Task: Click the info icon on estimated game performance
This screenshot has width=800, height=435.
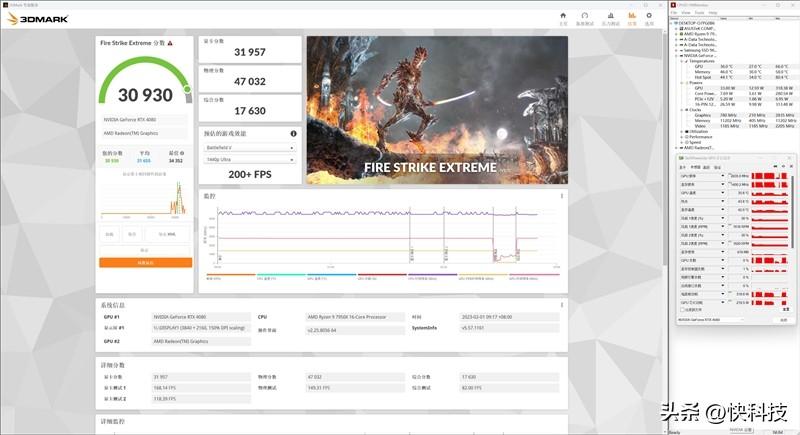Action: tap(293, 133)
